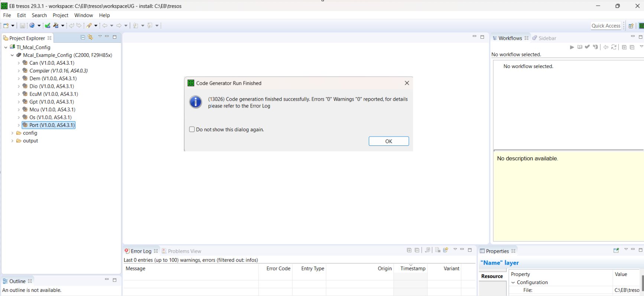This screenshot has height=296, width=644.
Task: Open the Generate project dropdown arrow
Action: coord(63,26)
